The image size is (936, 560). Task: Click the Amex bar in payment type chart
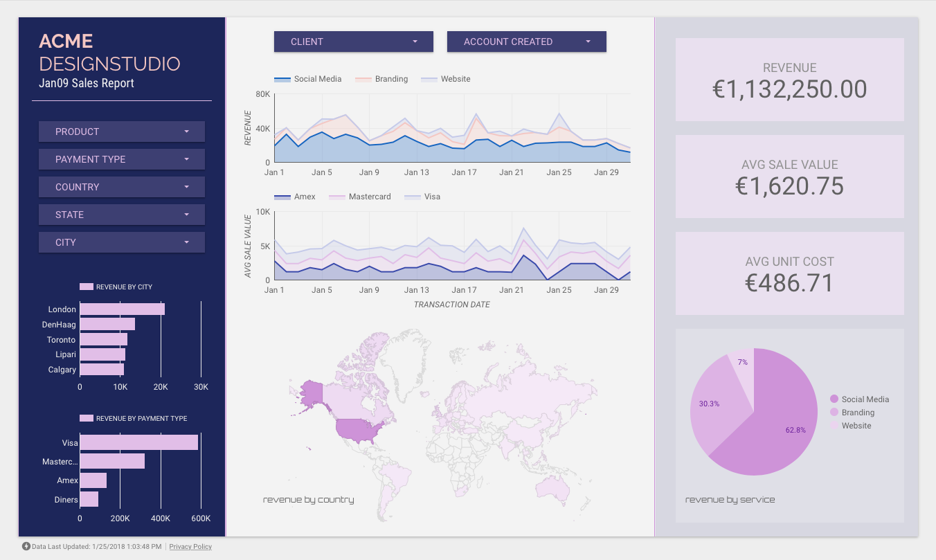[x=93, y=480]
